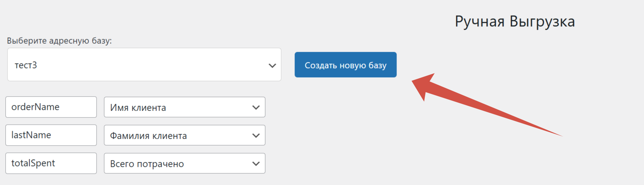Open the Имя клиента dropdown
Viewport: 644px width, 185px height.
(184, 108)
